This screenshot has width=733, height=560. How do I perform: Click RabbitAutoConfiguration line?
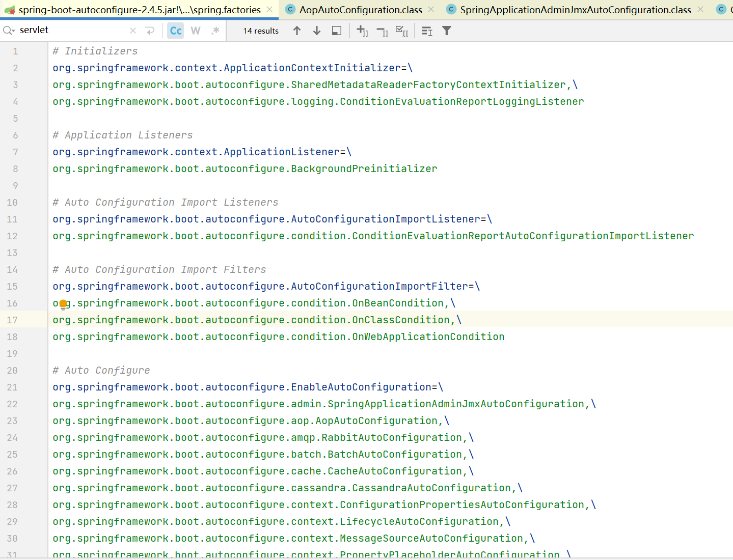tap(263, 437)
